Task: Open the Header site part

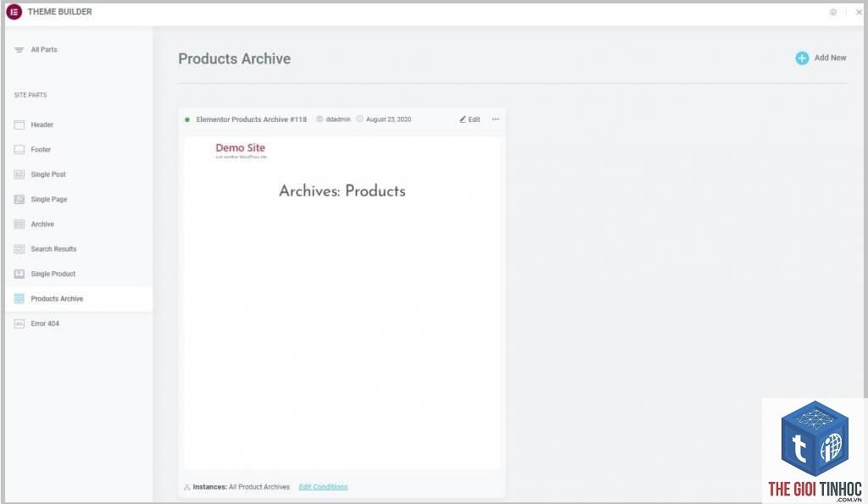Action: tap(42, 125)
